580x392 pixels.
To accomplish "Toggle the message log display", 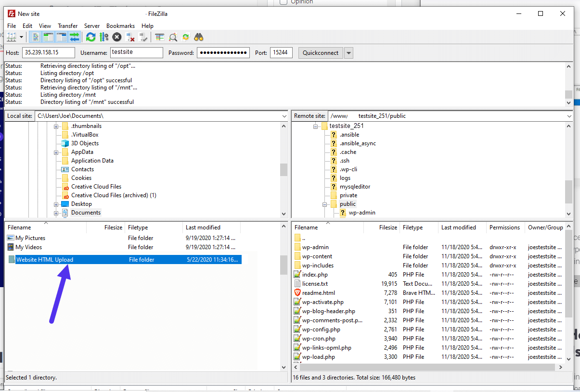I will [36, 37].
